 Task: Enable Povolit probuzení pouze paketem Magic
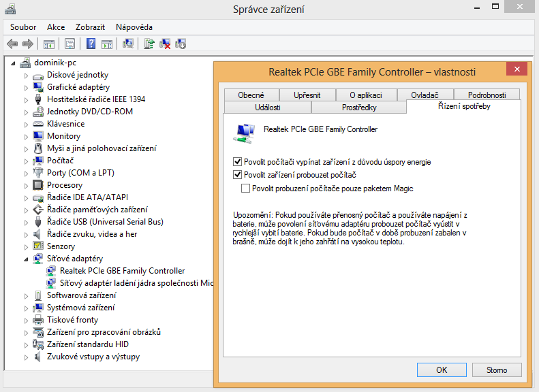[245, 188]
